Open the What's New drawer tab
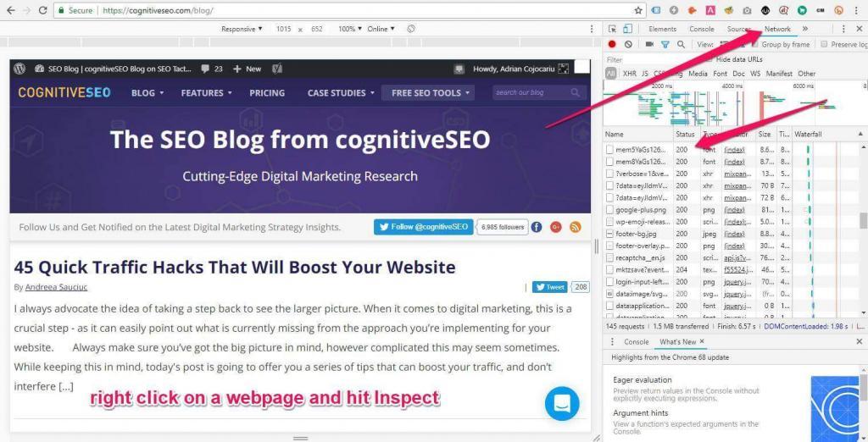This screenshot has height=442, width=868. pyautogui.click(x=678, y=341)
